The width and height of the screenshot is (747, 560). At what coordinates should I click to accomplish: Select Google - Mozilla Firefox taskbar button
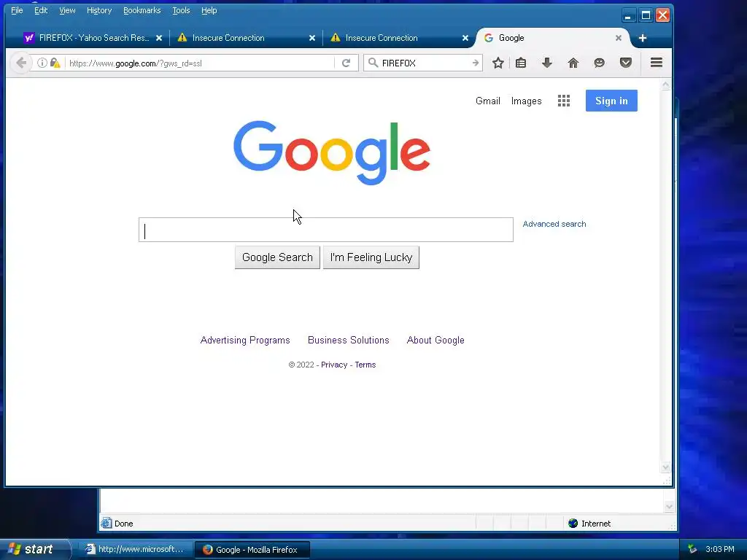click(252, 549)
